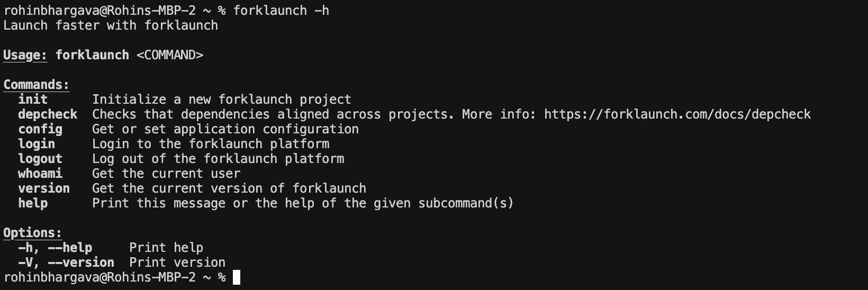Click the 'Initialize a new forklaunch project' description
Image resolution: width=868 pixels, height=290 pixels.
pos(221,99)
